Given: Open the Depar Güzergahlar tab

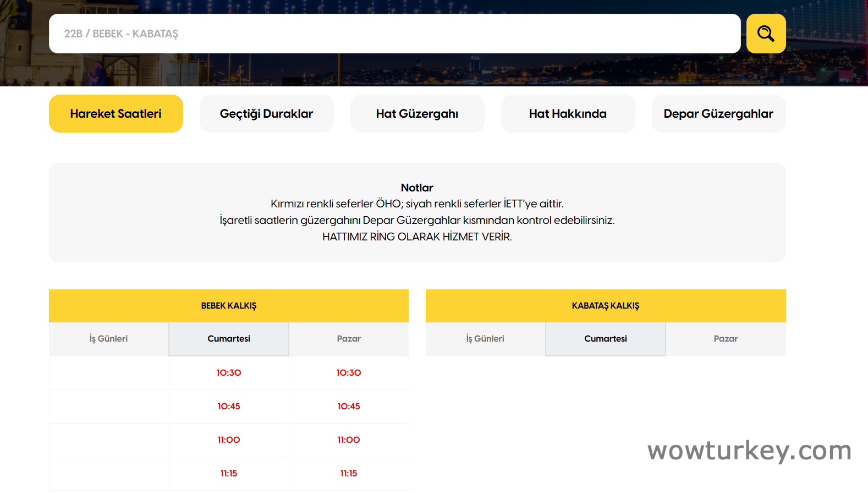Looking at the screenshot, I should click(x=718, y=114).
